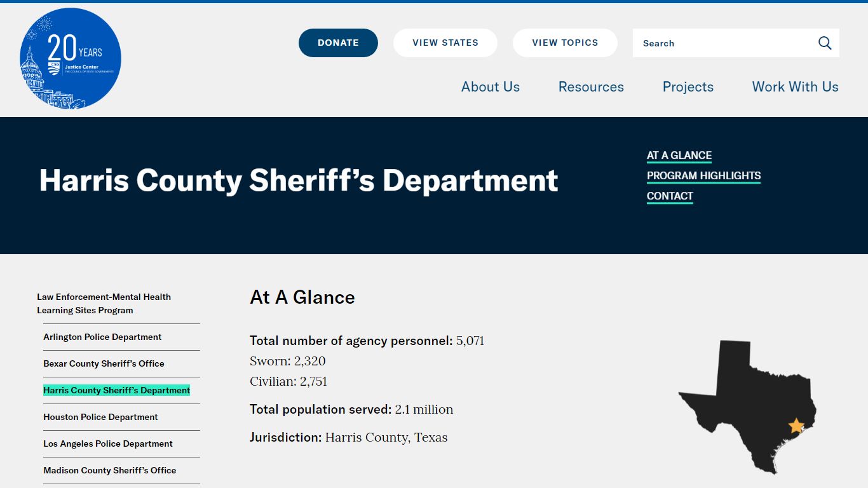The image size is (868, 488).
Task: Click the Texas state map image
Action: 747,407
